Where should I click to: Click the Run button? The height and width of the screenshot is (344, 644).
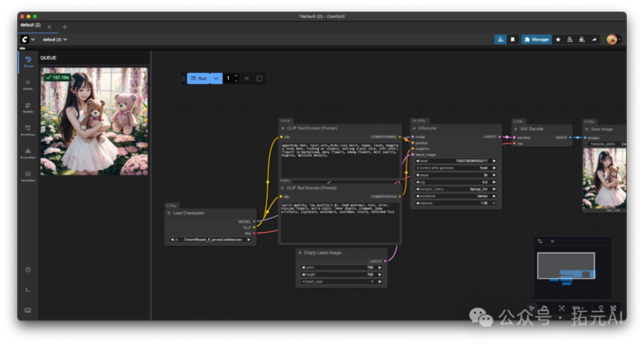click(198, 78)
